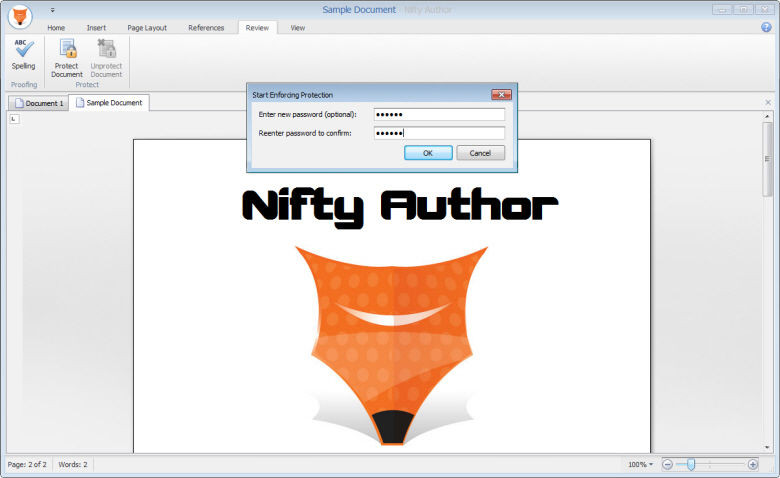This screenshot has height=478, width=780.
Task: Click the Words: 2 status entry
Action: (73, 465)
